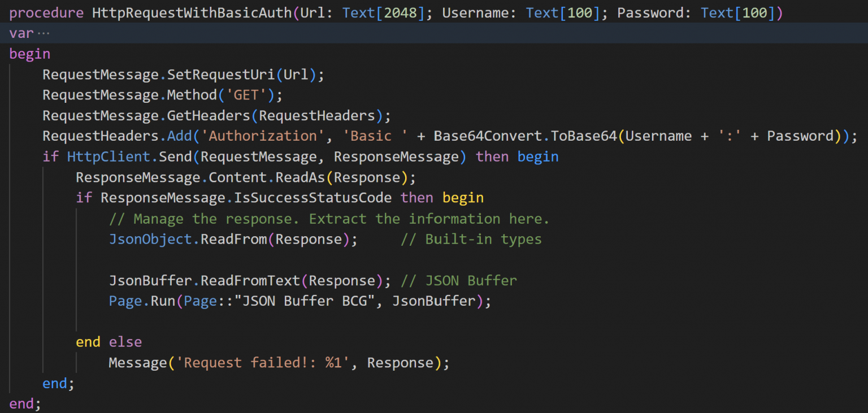
Task: Click the else keyword
Action: pyautogui.click(x=125, y=342)
